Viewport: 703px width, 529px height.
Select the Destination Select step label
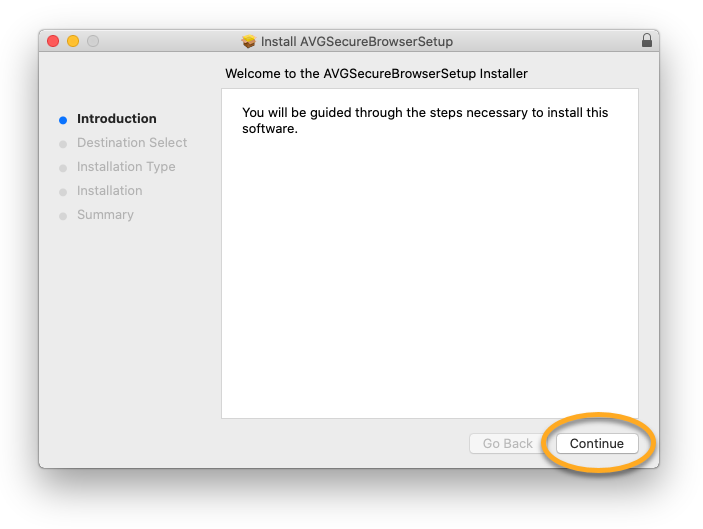tap(132, 143)
